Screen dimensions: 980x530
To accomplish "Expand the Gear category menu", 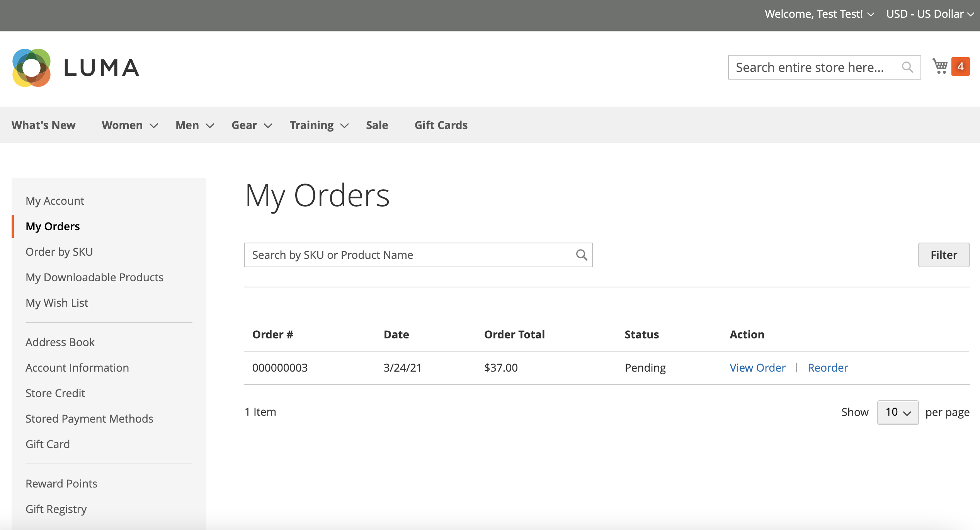I will (252, 125).
